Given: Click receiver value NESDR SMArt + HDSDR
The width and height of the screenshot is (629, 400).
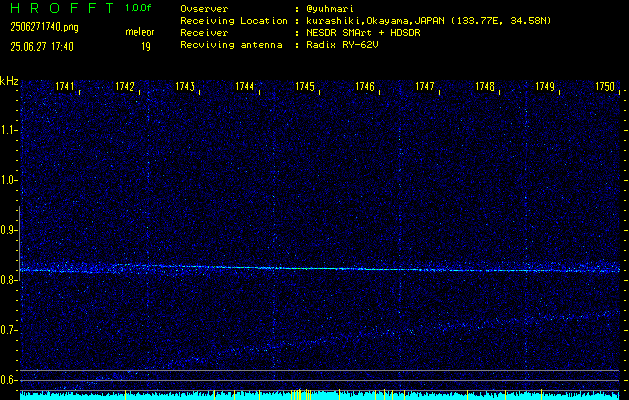Looking at the screenshot, I should (363, 33).
